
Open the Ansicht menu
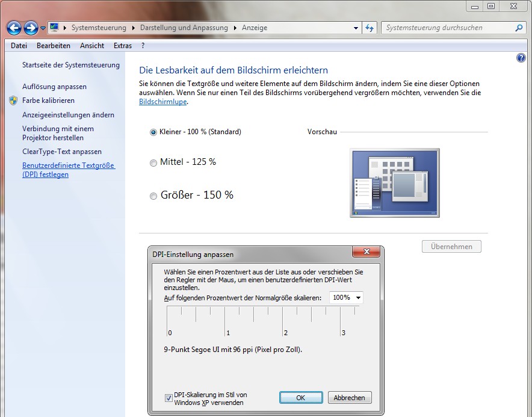(92, 46)
